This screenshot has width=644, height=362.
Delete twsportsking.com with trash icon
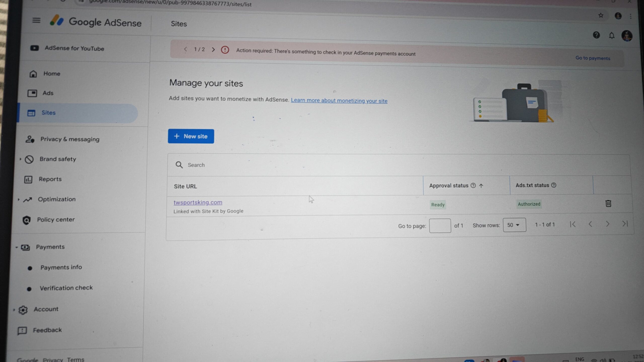point(608,203)
